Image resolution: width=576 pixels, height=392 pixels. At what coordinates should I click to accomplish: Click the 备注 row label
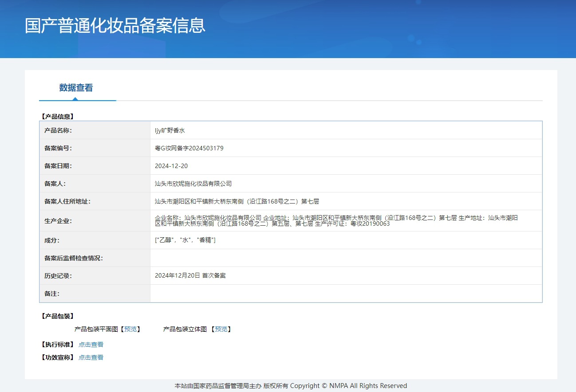52,294
